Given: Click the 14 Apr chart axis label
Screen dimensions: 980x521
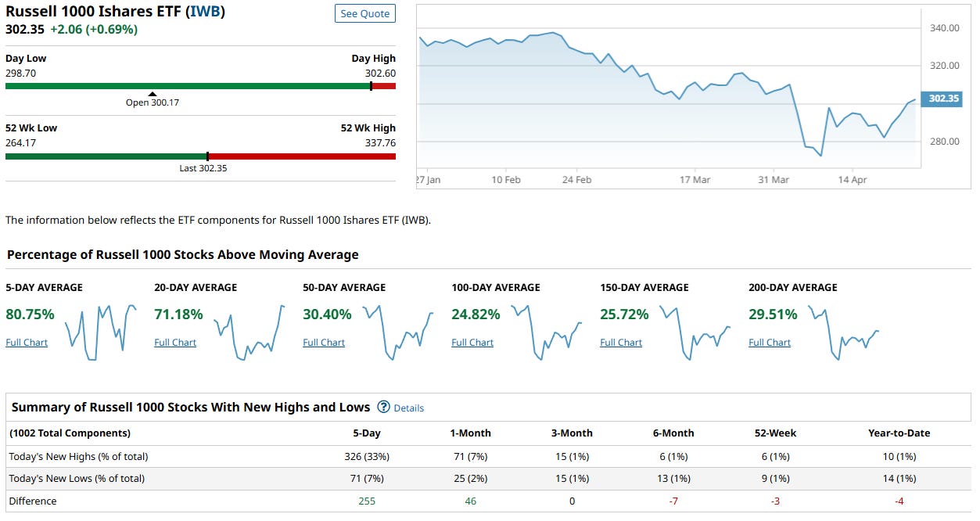Looking at the screenshot, I should [853, 180].
